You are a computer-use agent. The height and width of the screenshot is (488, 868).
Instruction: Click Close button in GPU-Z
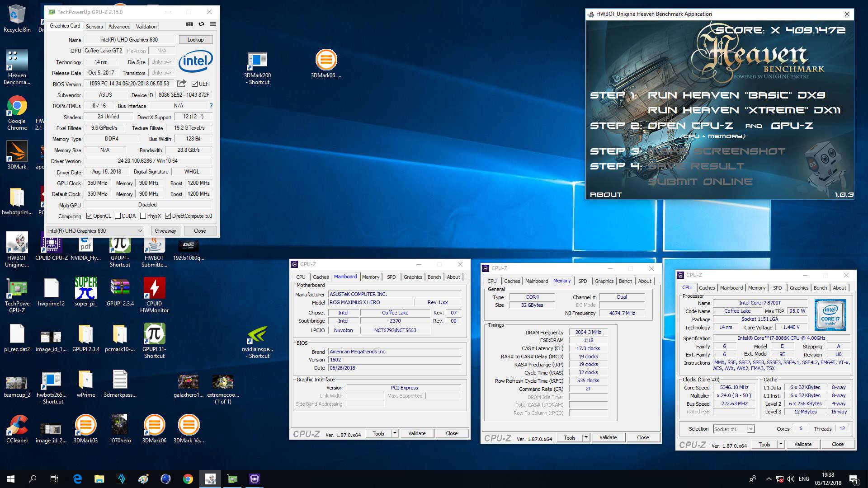[x=200, y=231]
